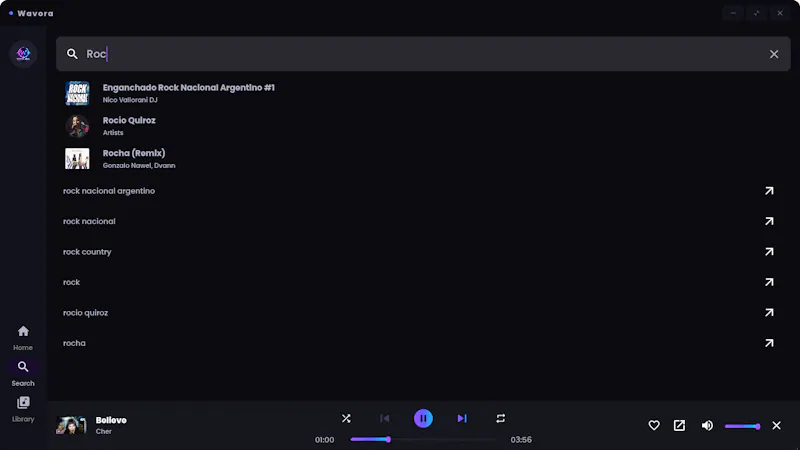800x450 pixels.
Task: Click arrow icon beside "rock" suggestion
Action: coord(769,282)
